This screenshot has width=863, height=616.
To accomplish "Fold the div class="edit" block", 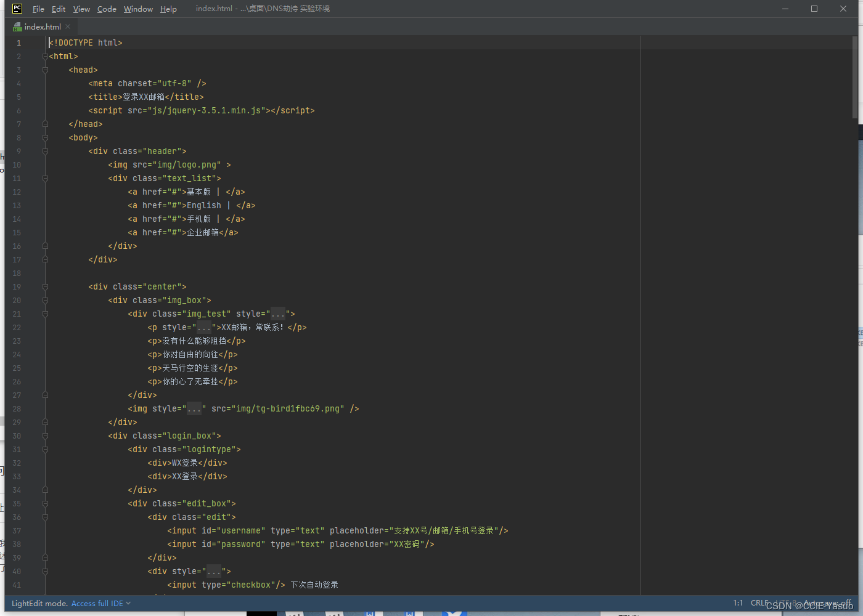I will 45,517.
